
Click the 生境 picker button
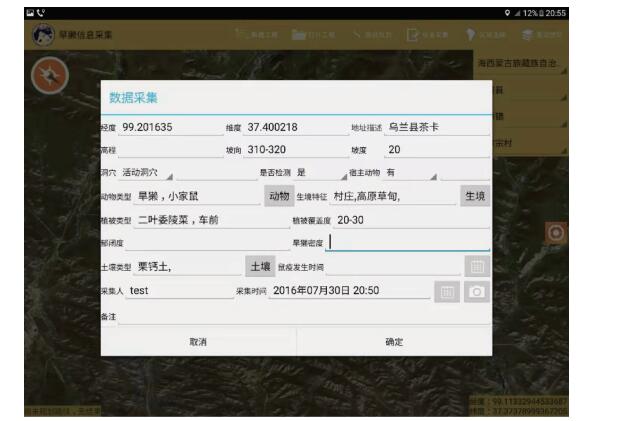[x=475, y=197]
